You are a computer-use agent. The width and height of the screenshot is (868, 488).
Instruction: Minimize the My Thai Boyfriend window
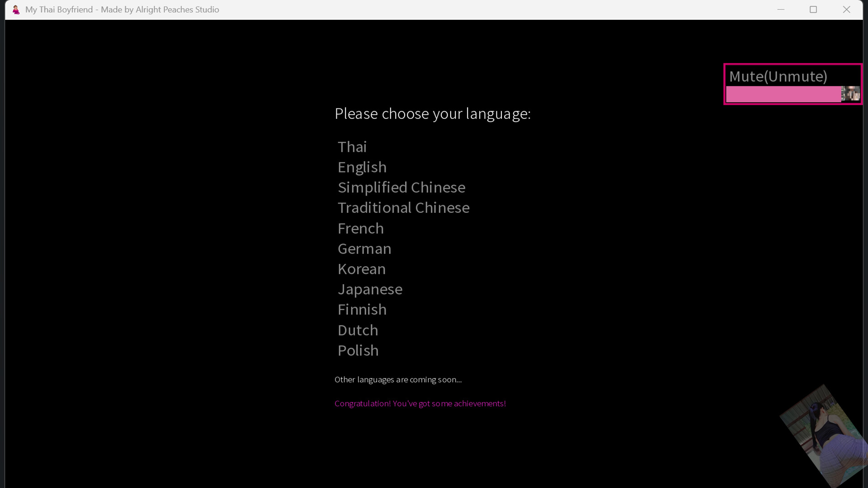(x=780, y=9)
